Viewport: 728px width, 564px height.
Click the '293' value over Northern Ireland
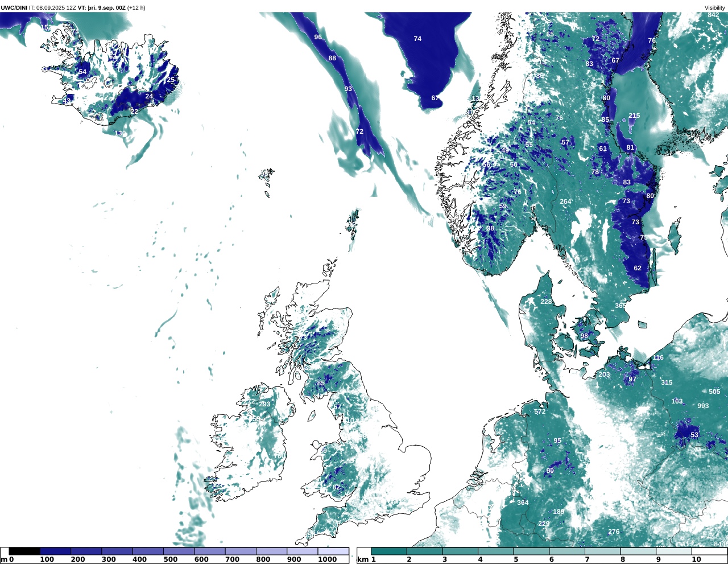tap(264, 404)
